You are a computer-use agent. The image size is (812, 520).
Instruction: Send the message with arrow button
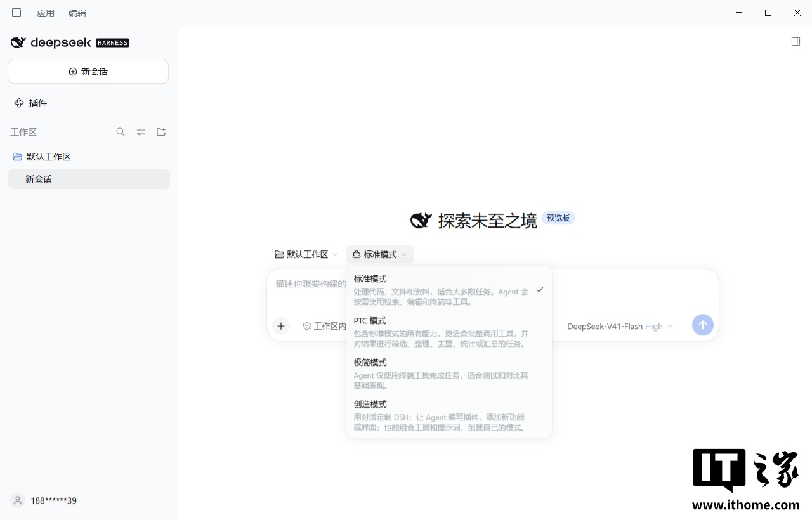[x=702, y=325]
